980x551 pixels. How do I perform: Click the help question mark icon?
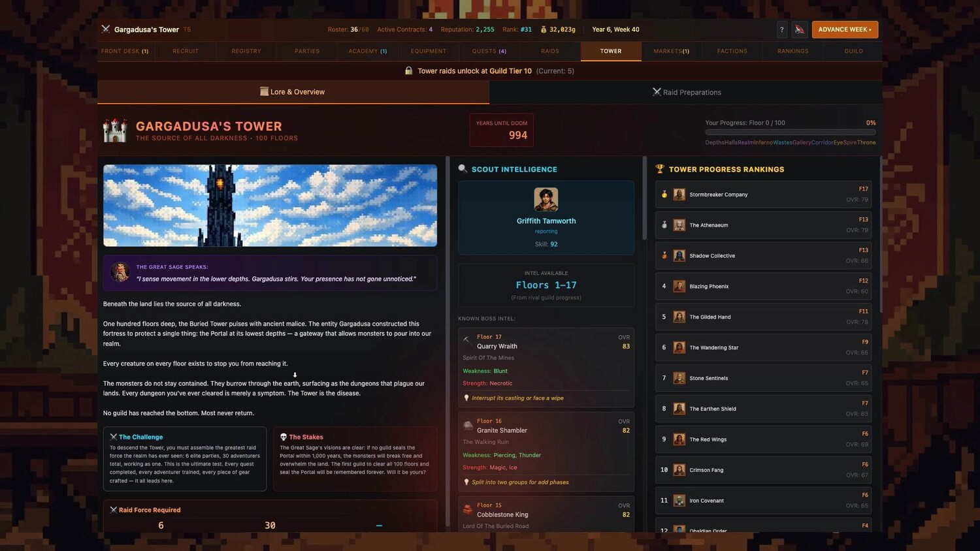781,29
